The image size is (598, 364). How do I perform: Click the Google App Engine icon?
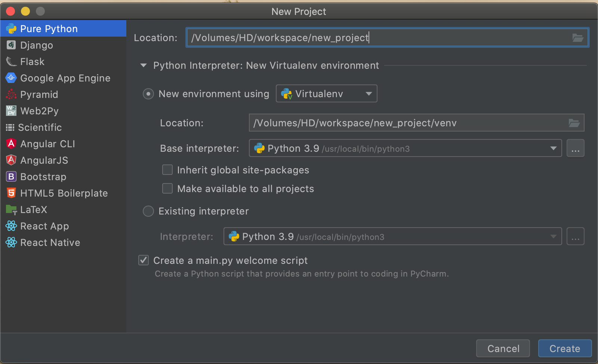11,78
